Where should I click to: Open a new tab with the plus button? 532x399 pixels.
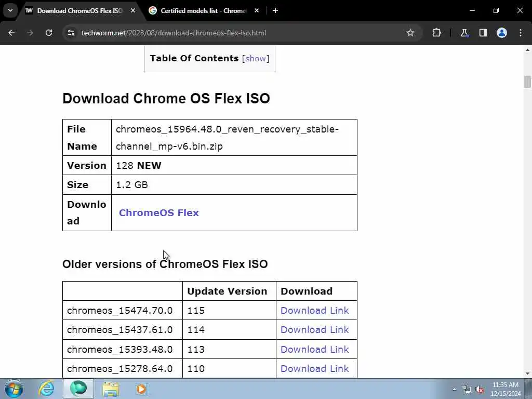click(275, 10)
